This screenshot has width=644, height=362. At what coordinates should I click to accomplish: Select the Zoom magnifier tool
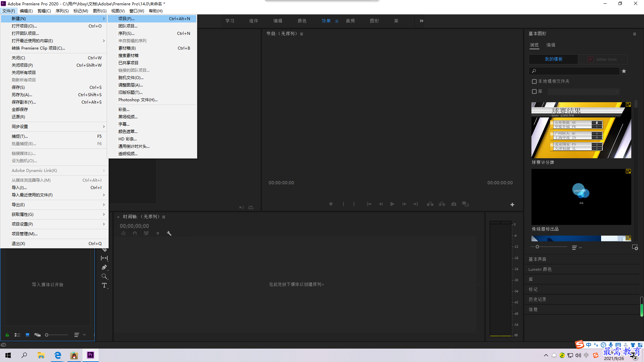104,276
